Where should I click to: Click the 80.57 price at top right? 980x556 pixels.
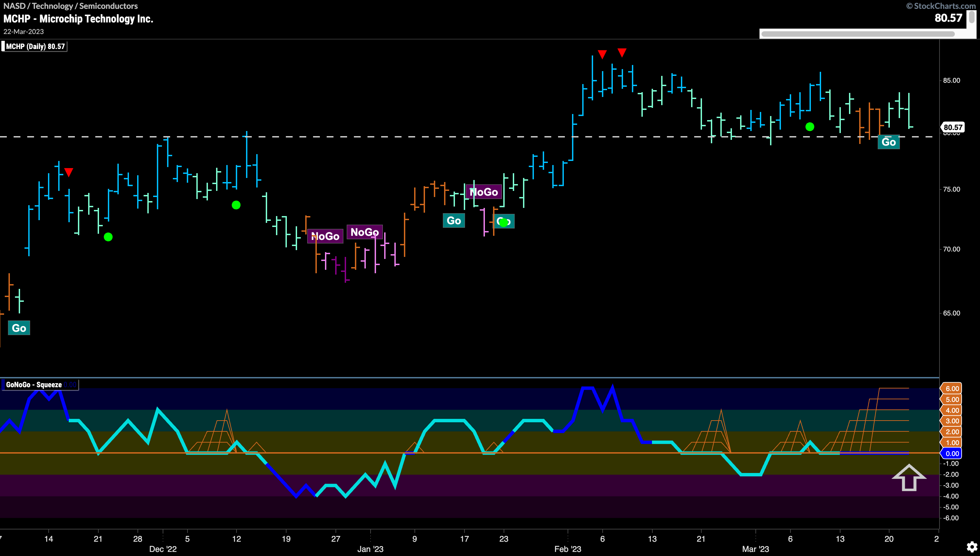pyautogui.click(x=948, y=18)
